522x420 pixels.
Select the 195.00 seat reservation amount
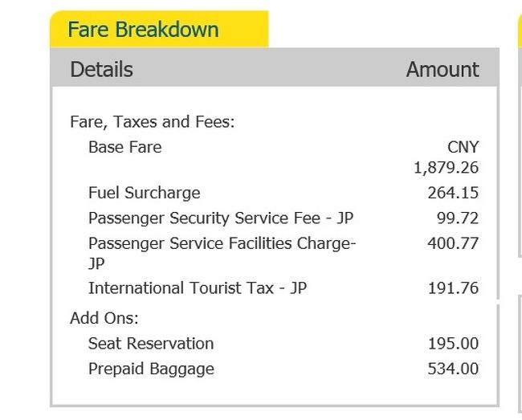pyautogui.click(x=454, y=344)
